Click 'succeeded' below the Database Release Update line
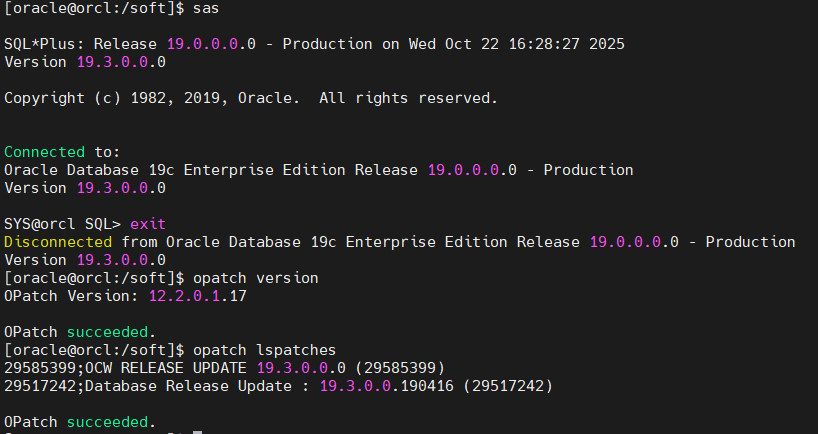This screenshot has width=818, height=434. tap(107, 422)
